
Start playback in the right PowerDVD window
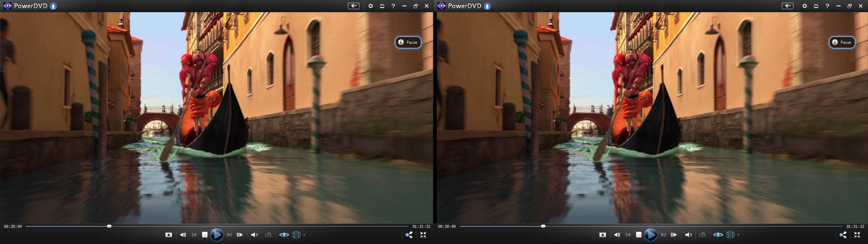point(650,235)
